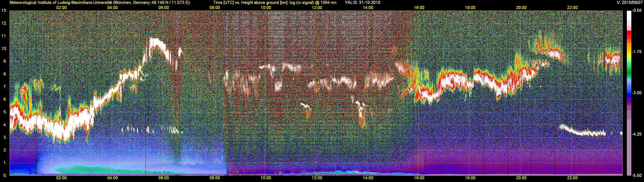
Task: Click the 'Time [UTC] vs. Height above ground' caption
Action: click(275, 3)
